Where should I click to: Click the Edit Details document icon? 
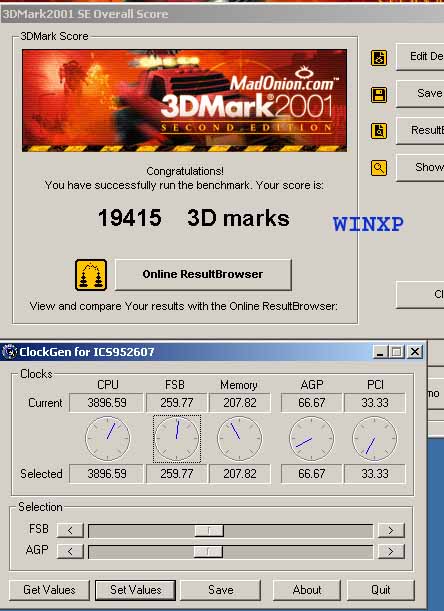point(379,58)
